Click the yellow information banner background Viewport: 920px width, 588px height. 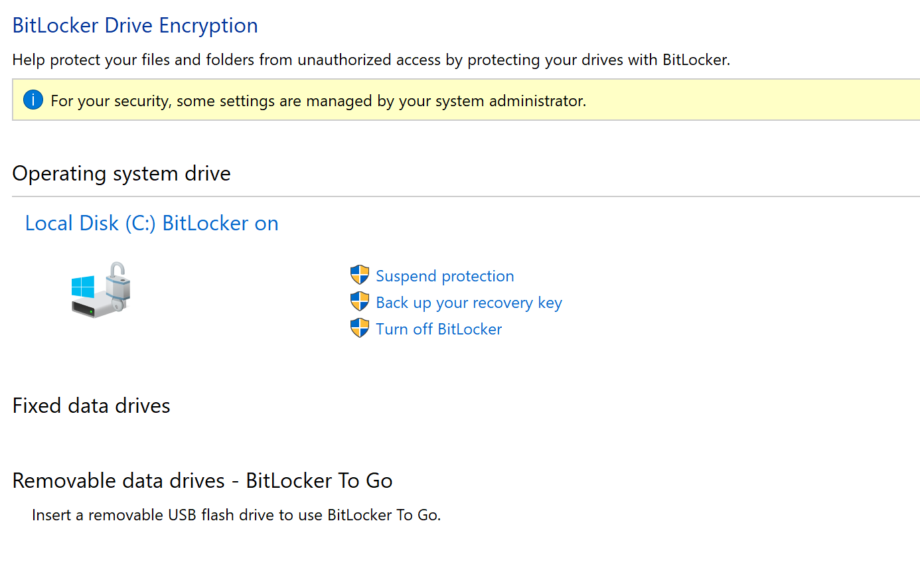coord(730,100)
